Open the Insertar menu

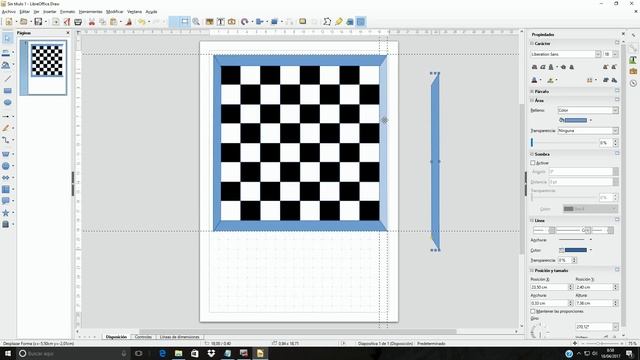point(50,12)
